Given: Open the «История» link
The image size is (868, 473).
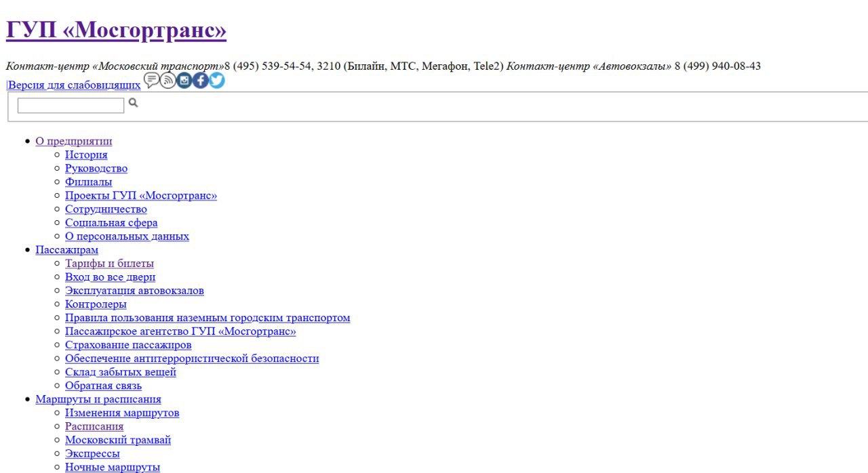Looking at the screenshot, I should tap(86, 155).
